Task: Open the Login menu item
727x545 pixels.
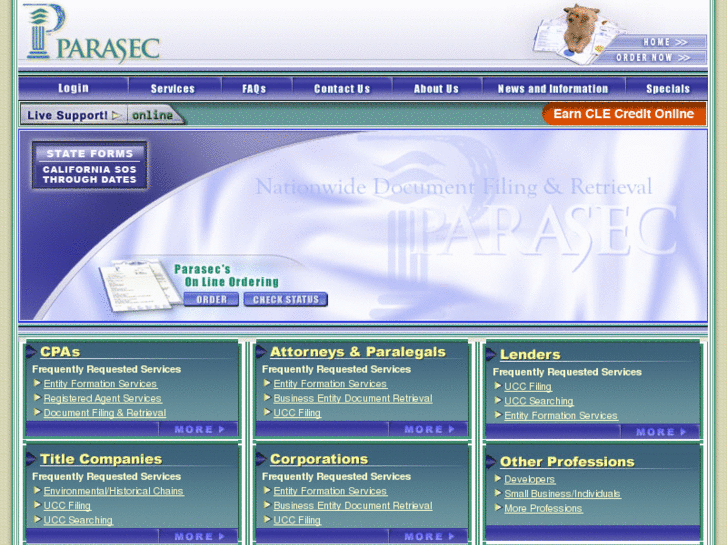Action: (73, 88)
